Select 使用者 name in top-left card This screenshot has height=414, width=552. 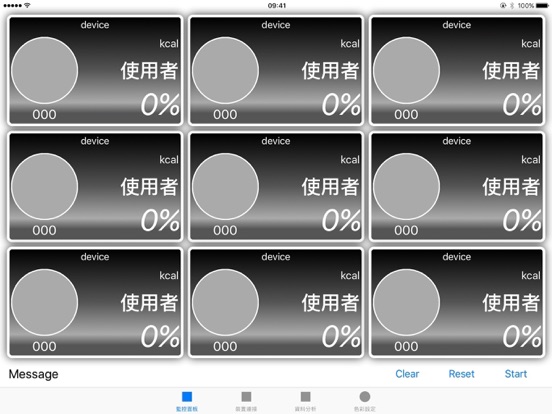coord(149,70)
